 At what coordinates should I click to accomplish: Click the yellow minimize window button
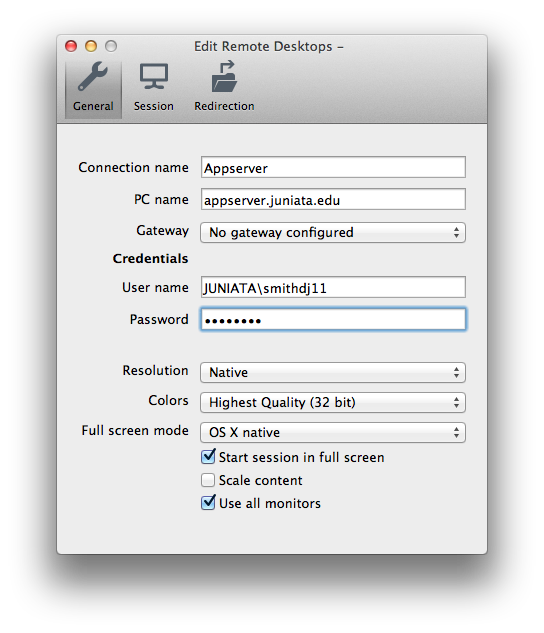coord(91,46)
